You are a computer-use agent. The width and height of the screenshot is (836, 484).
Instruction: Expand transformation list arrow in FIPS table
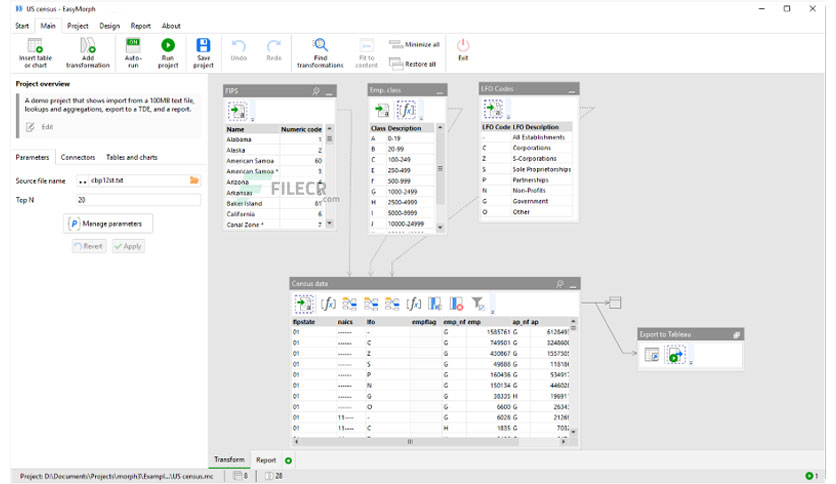[x=253, y=119]
